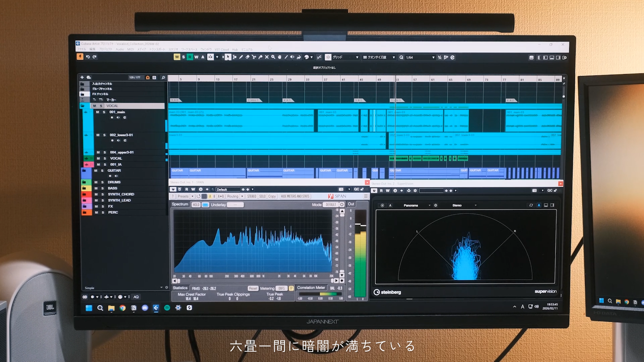Click the Draw pencil tool
This screenshot has width=644, height=362.
pyautogui.click(x=241, y=57)
